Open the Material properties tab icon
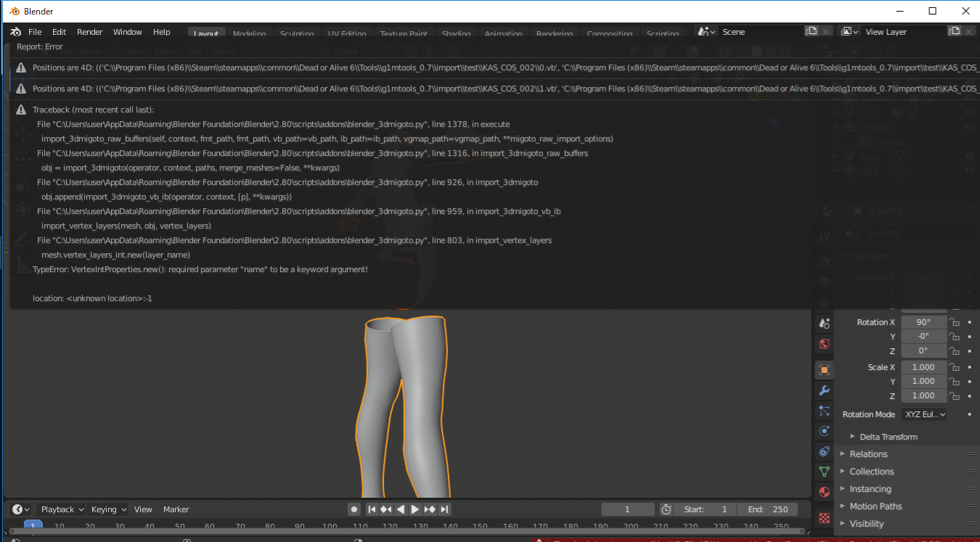This screenshot has height=542, width=980. pyautogui.click(x=824, y=492)
